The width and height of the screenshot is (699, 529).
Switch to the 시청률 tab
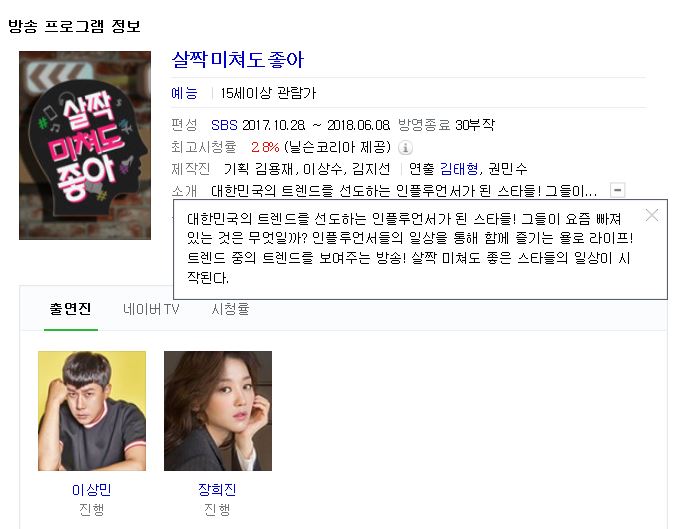tap(230, 309)
